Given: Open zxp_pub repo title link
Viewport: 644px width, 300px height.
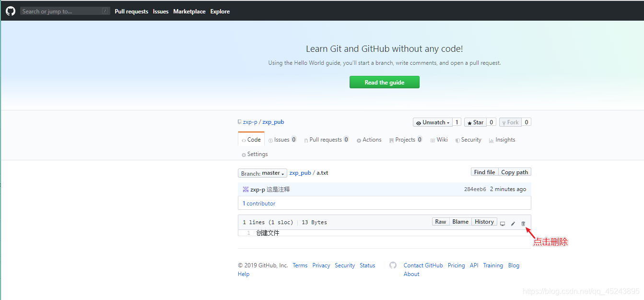Looking at the screenshot, I should pos(273,122).
